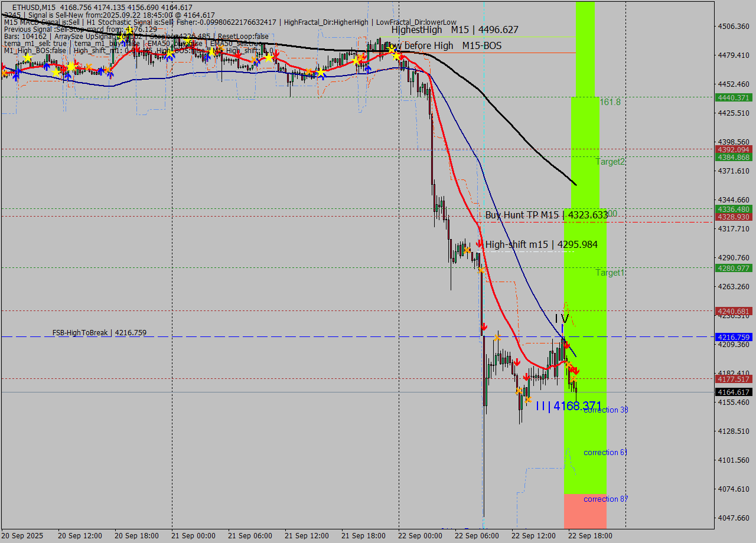The image size is (756, 543).
Task: Select the Target1 label
Action: (x=610, y=273)
